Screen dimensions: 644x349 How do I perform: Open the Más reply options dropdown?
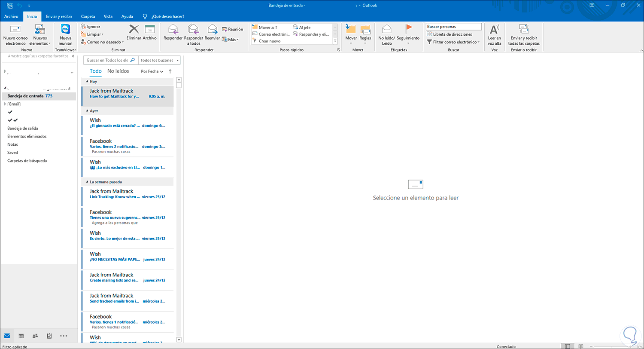tap(230, 40)
